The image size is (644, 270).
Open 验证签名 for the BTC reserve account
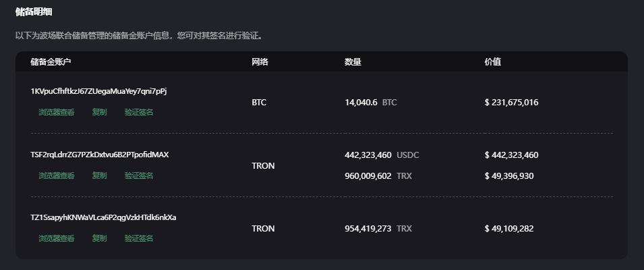[x=139, y=112]
